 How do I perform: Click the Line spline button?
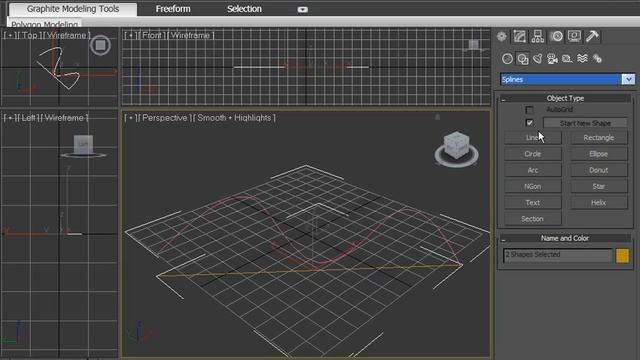(533, 138)
